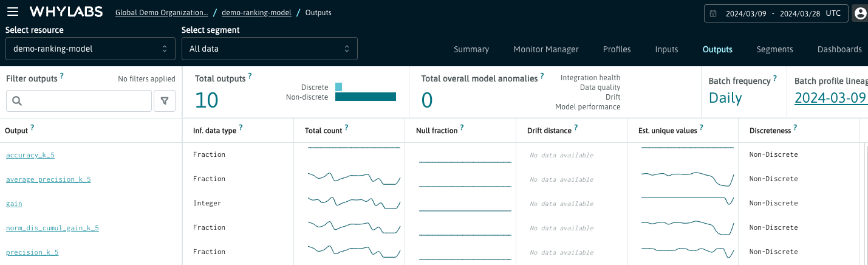
Task: Open the precision_k_5 output link
Action: point(32,253)
